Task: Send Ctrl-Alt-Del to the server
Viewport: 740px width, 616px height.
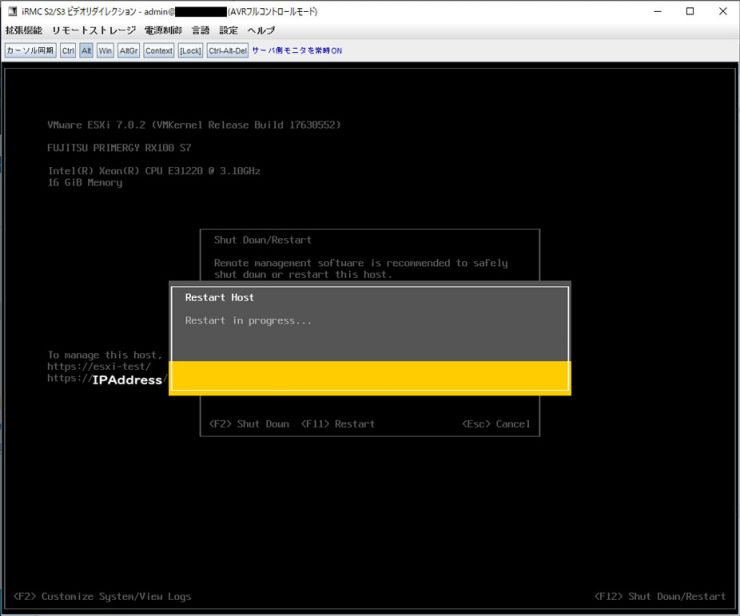Action: (227, 51)
